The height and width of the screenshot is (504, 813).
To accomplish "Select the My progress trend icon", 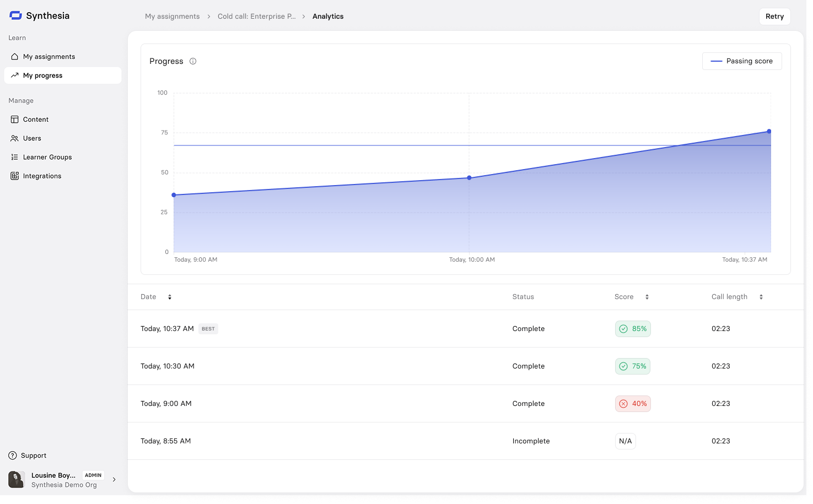I will [15, 75].
